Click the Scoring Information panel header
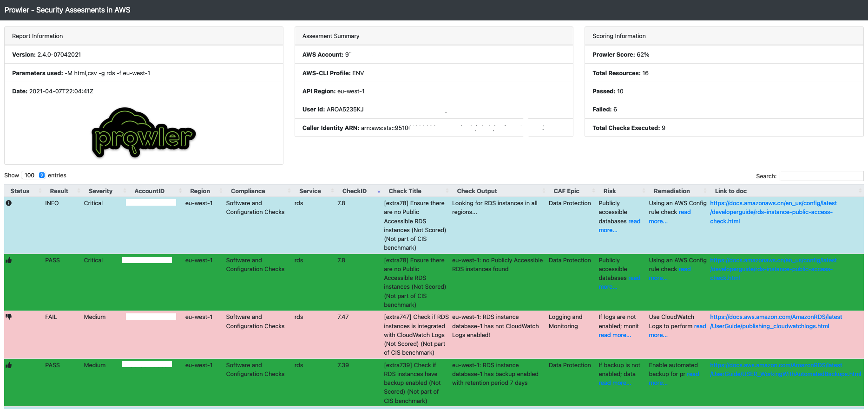The image size is (868, 409). pyautogui.click(x=724, y=36)
